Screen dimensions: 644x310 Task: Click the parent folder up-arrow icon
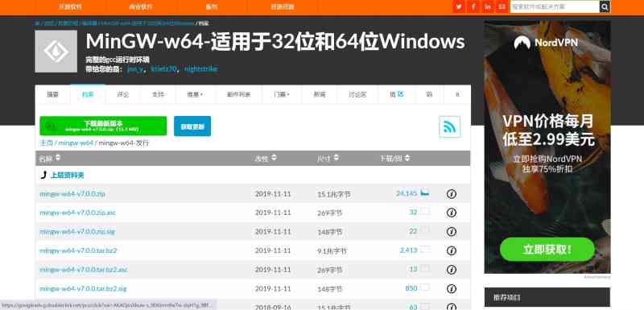tap(43, 176)
